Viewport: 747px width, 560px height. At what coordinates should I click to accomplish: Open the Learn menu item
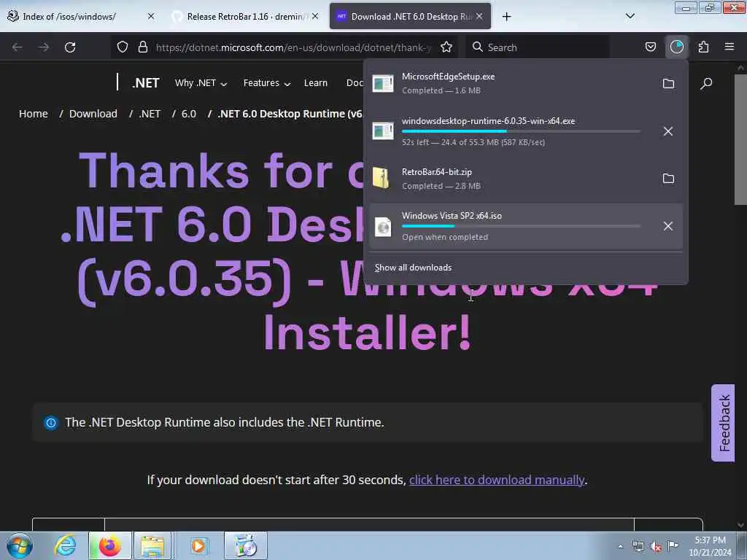pyautogui.click(x=315, y=83)
